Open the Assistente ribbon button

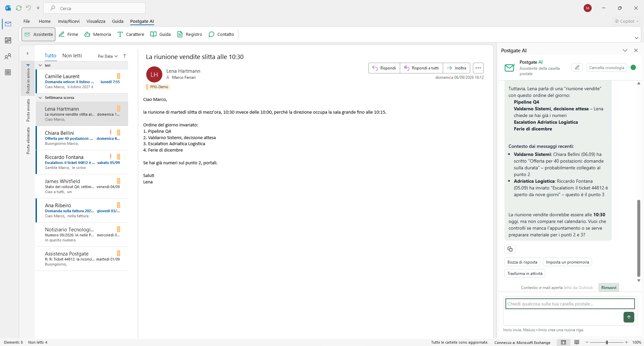point(39,34)
